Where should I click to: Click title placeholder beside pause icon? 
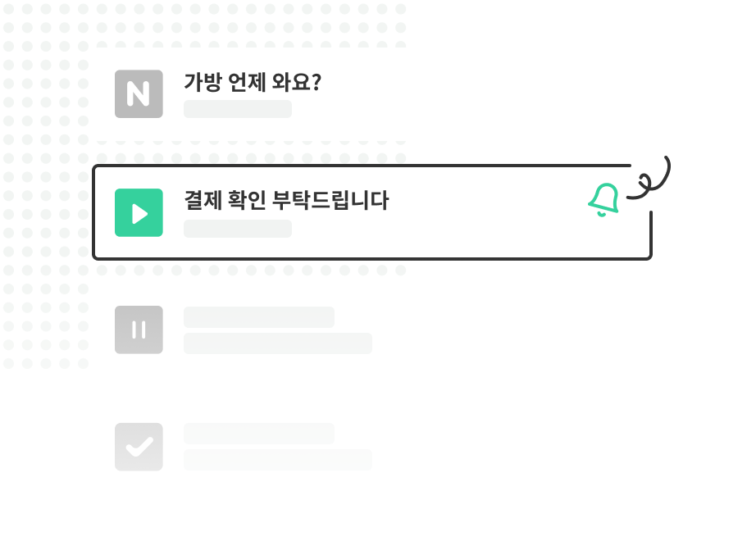click(x=259, y=317)
